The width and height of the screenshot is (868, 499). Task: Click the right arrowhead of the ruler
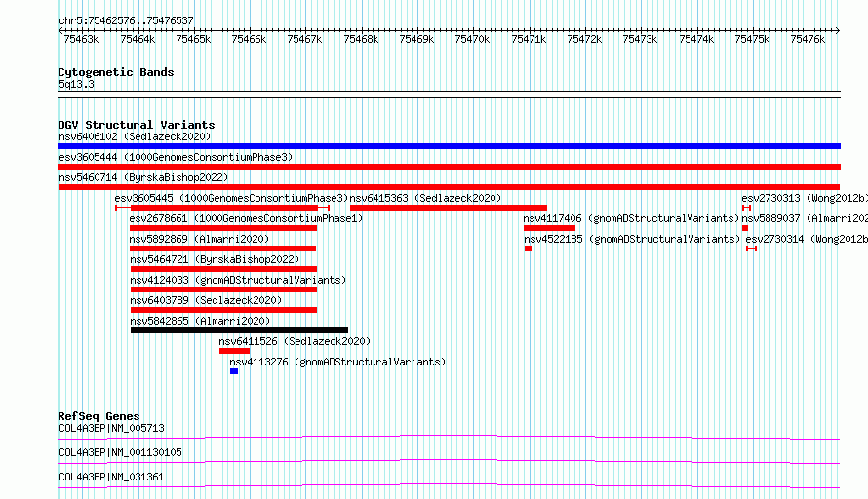(x=838, y=31)
